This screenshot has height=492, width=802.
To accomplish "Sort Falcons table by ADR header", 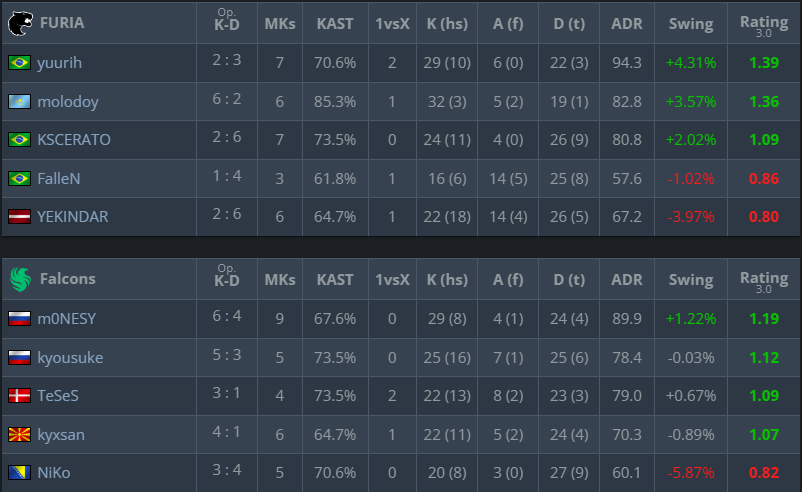I will click(x=627, y=280).
